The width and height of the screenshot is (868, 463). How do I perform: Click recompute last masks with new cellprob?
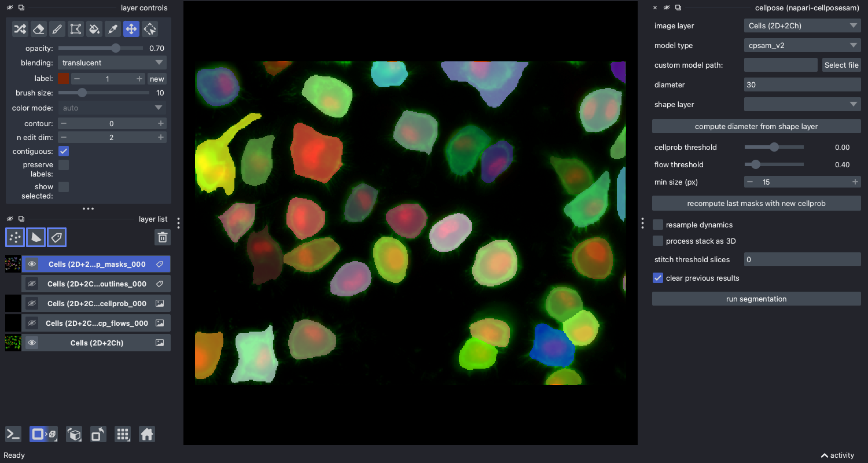tap(756, 203)
